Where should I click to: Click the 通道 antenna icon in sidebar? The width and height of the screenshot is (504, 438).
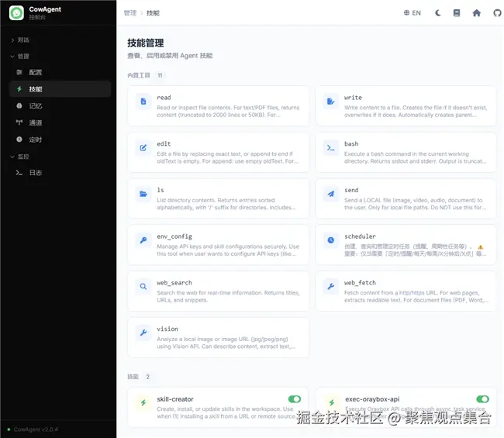[x=19, y=122]
